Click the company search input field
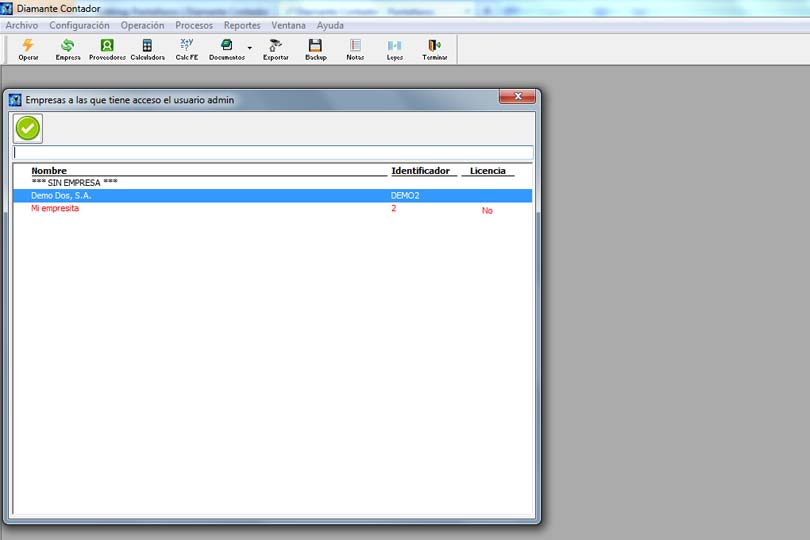The width and height of the screenshot is (810, 540). coord(273,152)
